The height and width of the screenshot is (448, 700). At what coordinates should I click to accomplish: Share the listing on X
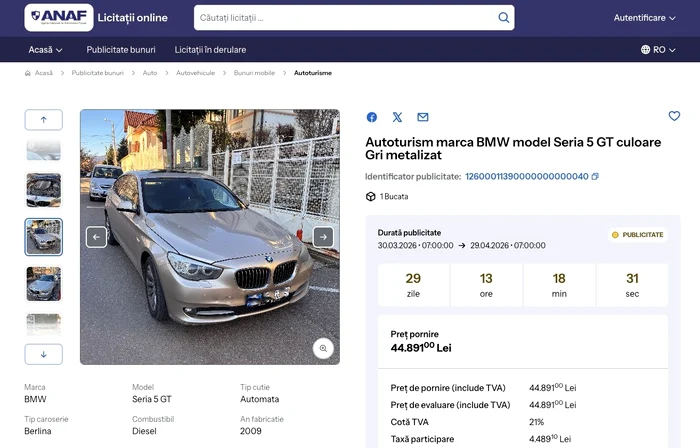point(397,117)
